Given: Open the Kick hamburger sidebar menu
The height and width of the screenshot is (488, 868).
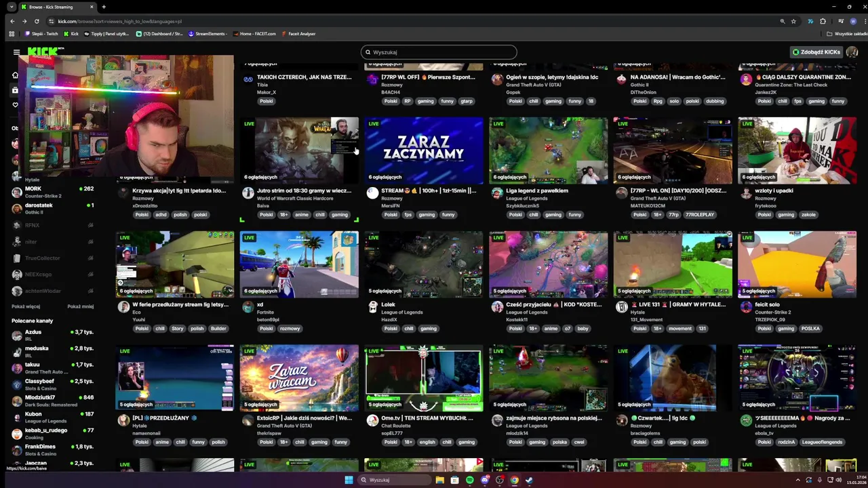Looking at the screenshot, I should (x=16, y=52).
